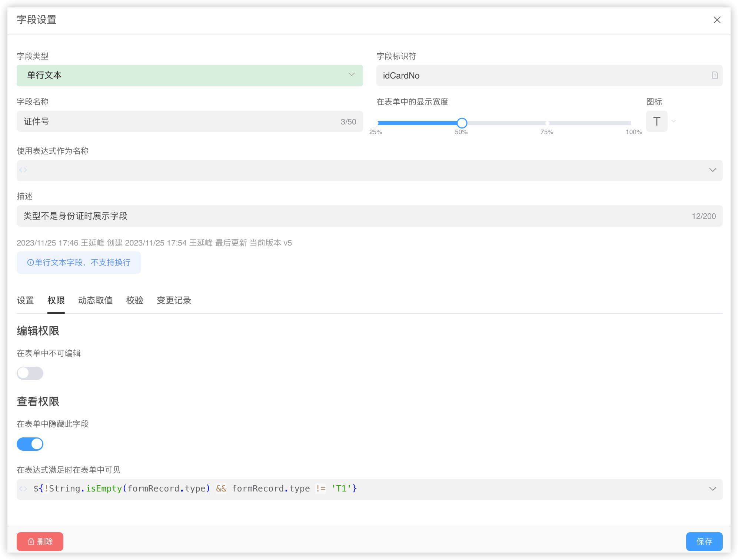Close the field settings dialog
The width and height of the screenshot is (738, 560).
tap(717, 20)
